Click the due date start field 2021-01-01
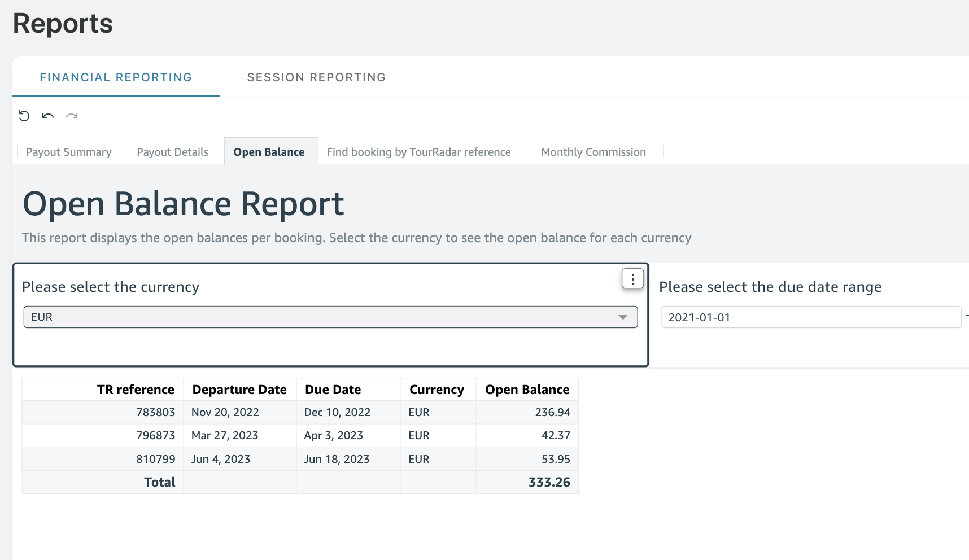Viewport: 969px width, 560px height. pyautogui.click(x=810, y=317)
